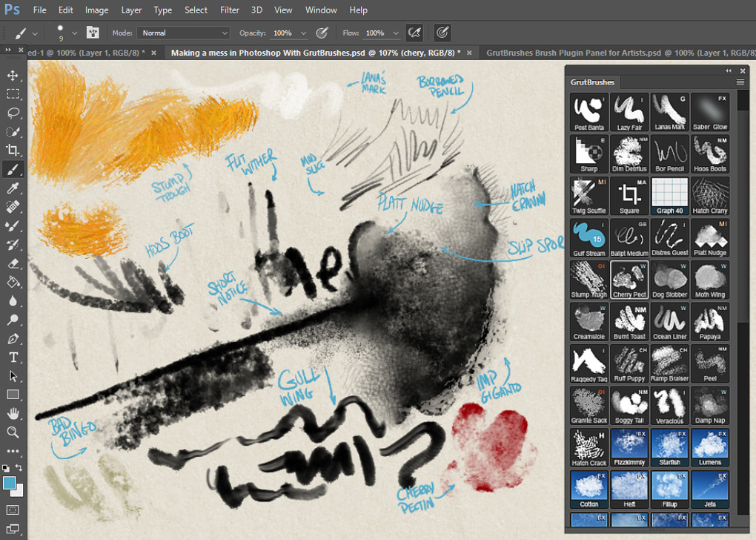Pick the blue foreground color swatch
This screenshot has width=756, height=540.
9,483
